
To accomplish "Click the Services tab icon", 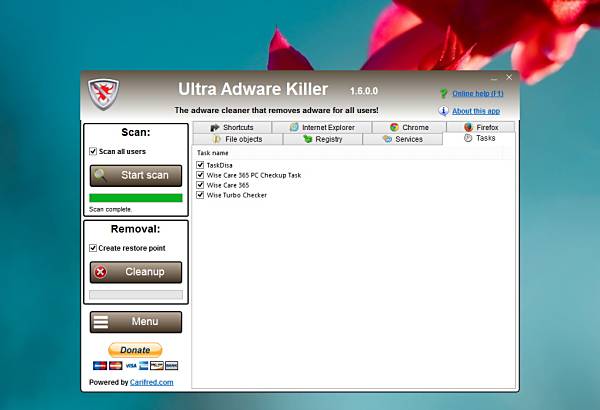I will [387, 139].
